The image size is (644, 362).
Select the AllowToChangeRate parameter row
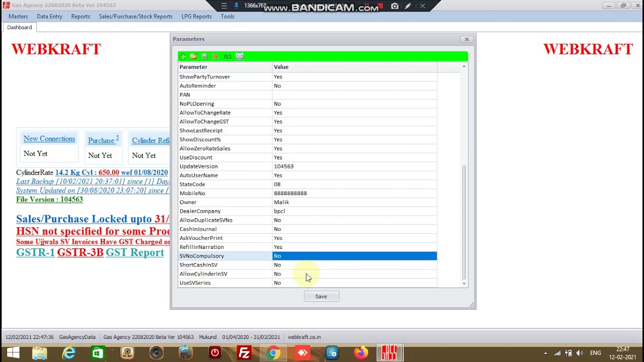pyautogui.click(x=307, y=113)
